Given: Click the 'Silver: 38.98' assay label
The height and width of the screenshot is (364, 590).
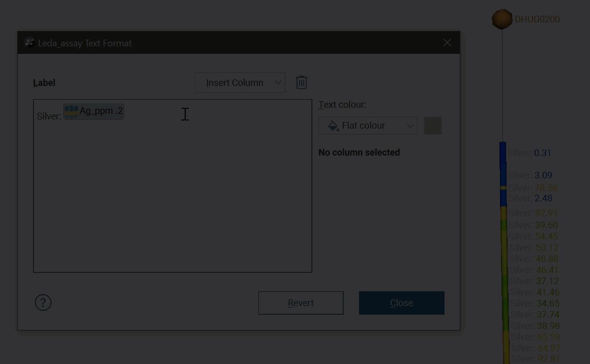Looking at the screenshot, I should point(535,326).
